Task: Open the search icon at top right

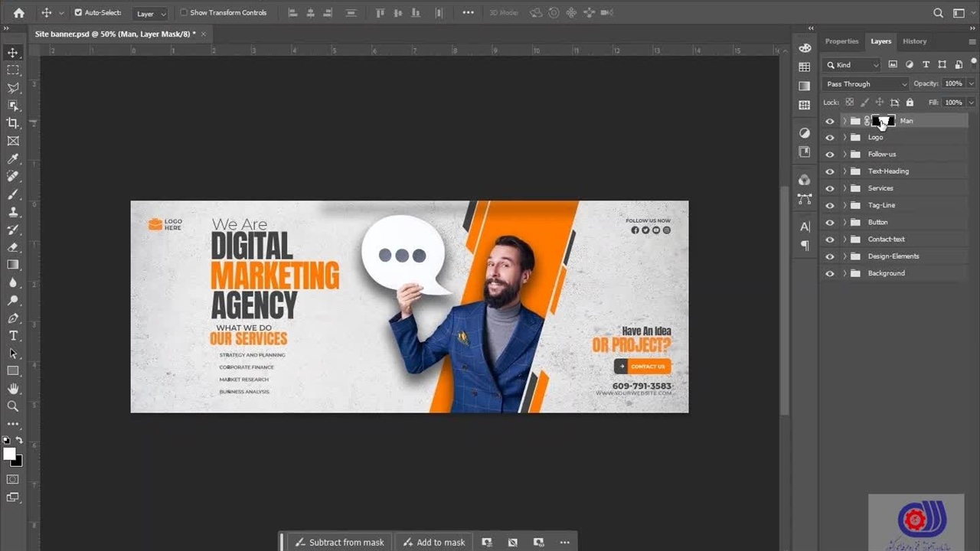Action: pos(938,13)
